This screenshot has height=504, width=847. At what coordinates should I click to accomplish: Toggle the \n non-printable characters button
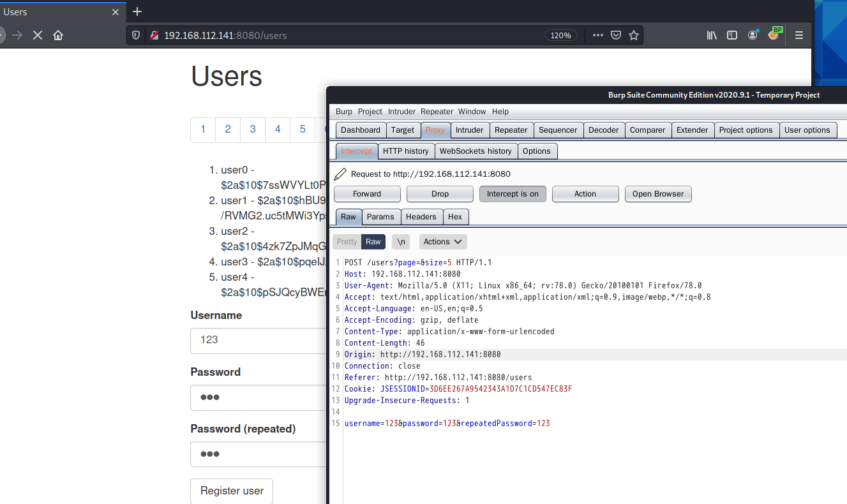tap(401, 242)
